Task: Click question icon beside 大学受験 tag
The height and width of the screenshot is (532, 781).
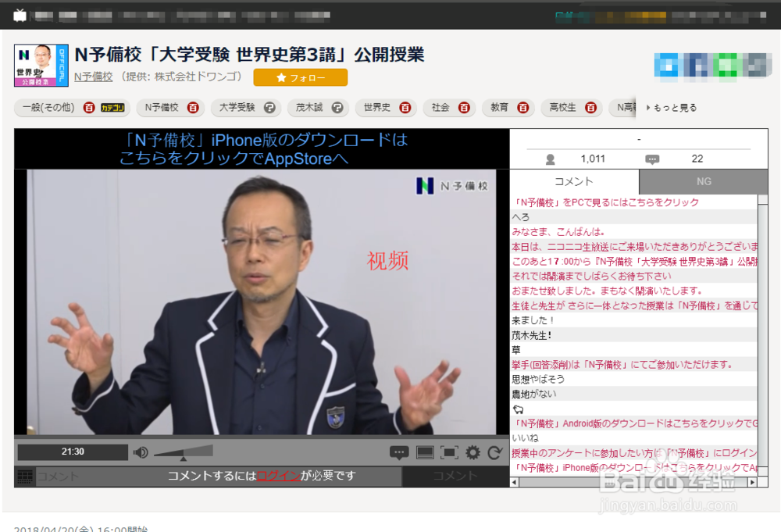Action: point(269,108)
